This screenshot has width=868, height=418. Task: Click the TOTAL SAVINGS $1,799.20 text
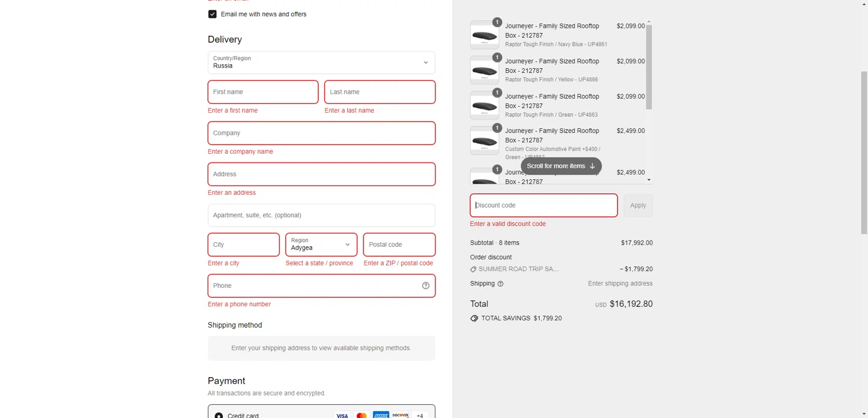(x=521, y=318)
